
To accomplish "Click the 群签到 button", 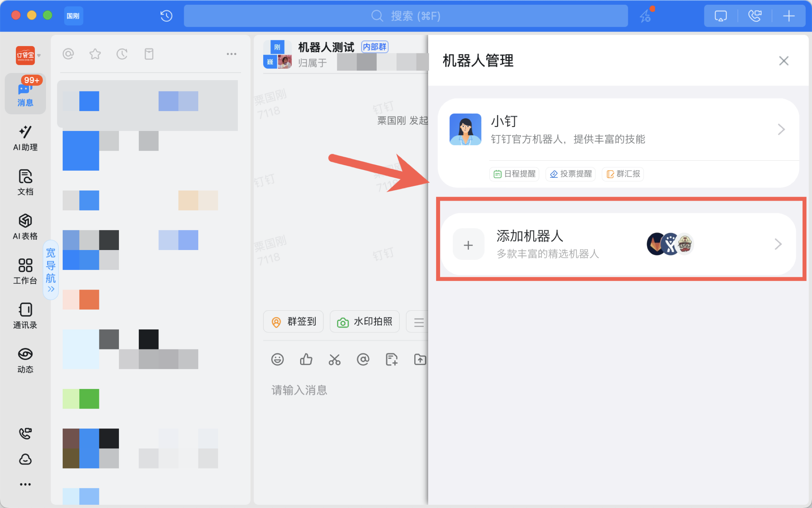I will pos(293,321).
